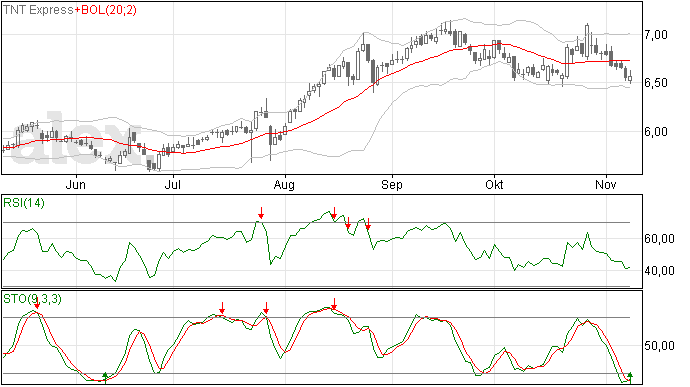Select the Sep month label on time axis
Viewport: 690px width, 387px height.
click(392, 184)
